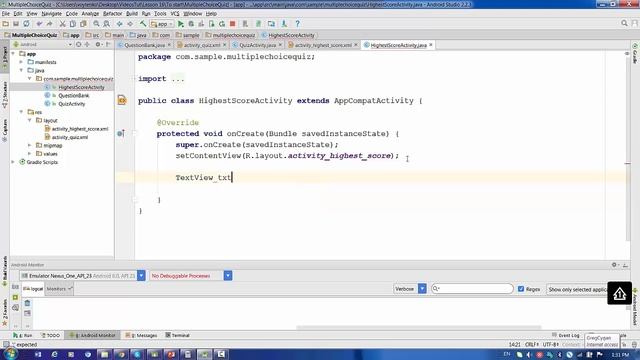Open the No Debuggable Processes dropdown
This screenshot has height=360, width=640.
(x=228, y=276)
